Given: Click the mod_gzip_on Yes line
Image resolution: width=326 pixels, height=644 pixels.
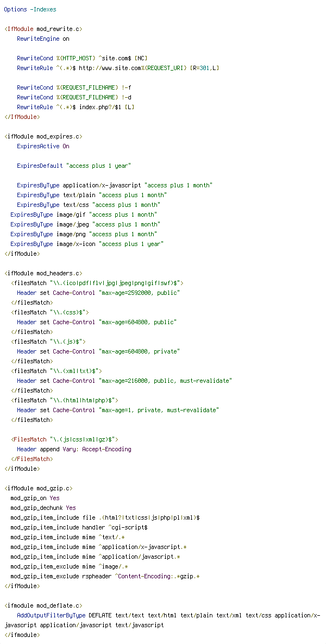Looking at the screenshot, I should (x=35, y=498).
